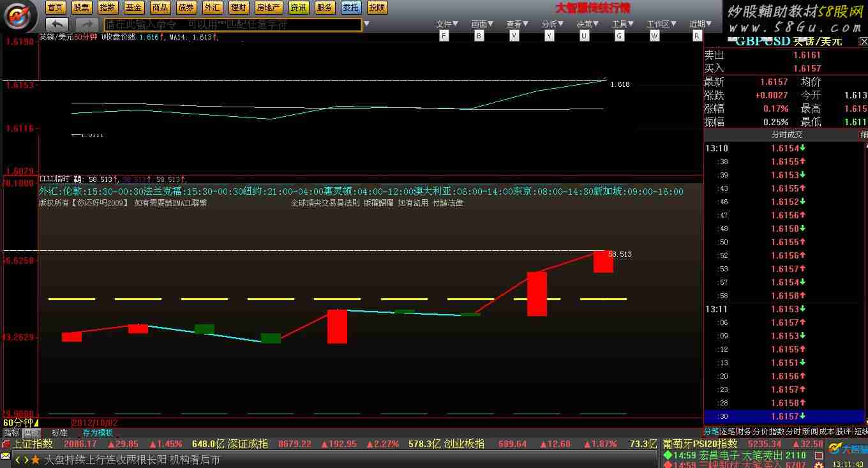Click the 服务 toolbar button

click(324, 8)
